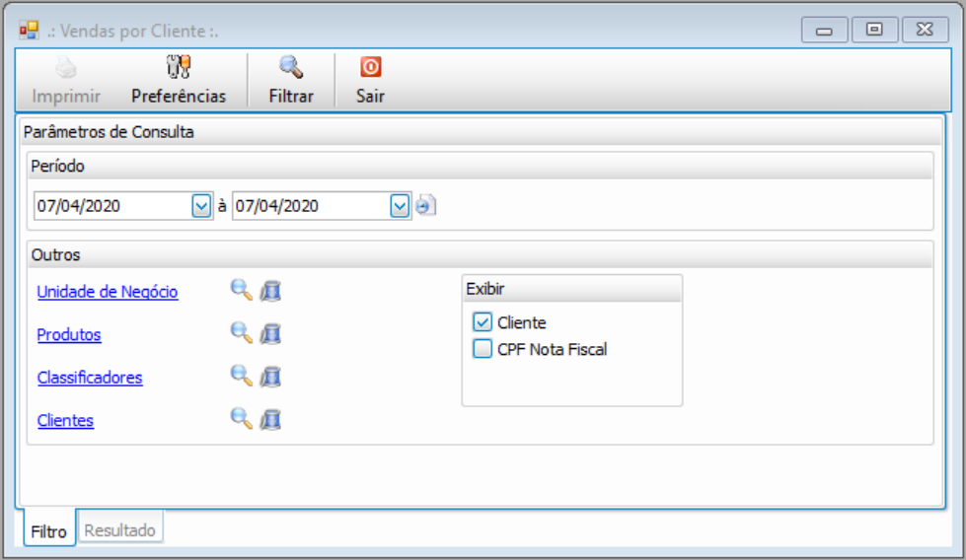Open the Produtos link
Image resolution: width=966 pixels, height=560 pixels.
69,335
